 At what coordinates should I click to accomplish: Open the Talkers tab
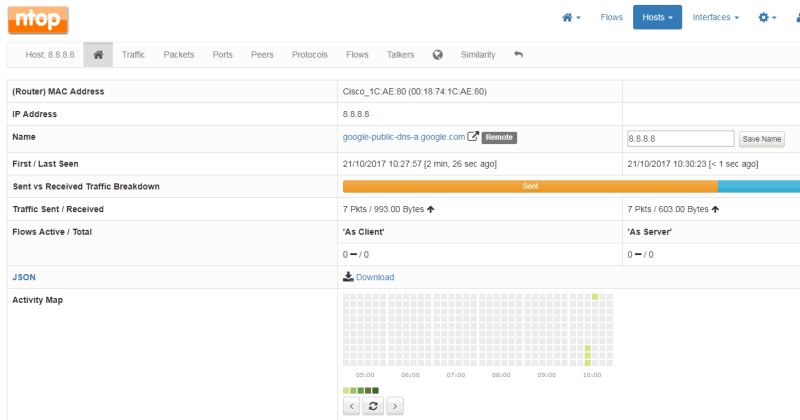401,55
